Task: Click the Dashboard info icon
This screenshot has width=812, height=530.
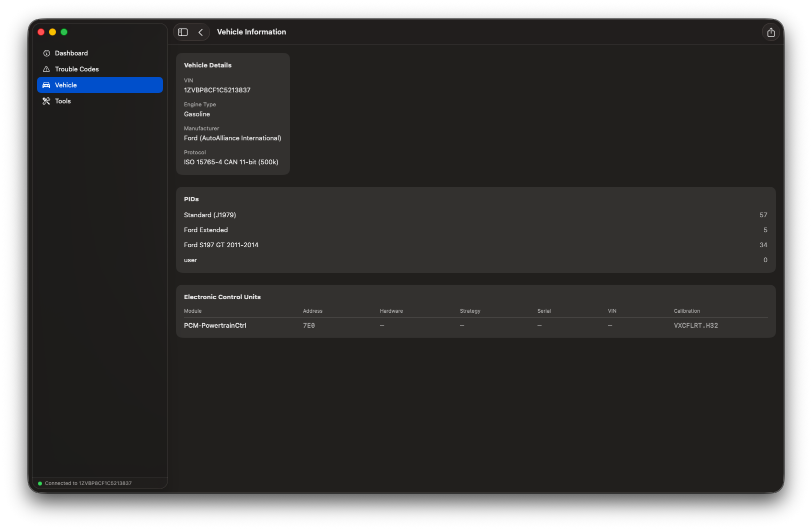Action: pos(46,53)
